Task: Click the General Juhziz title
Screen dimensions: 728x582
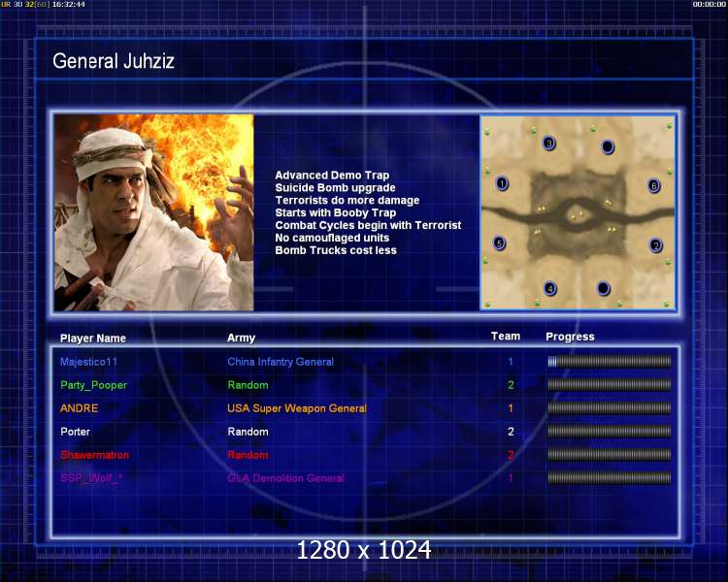Action: 114,61
